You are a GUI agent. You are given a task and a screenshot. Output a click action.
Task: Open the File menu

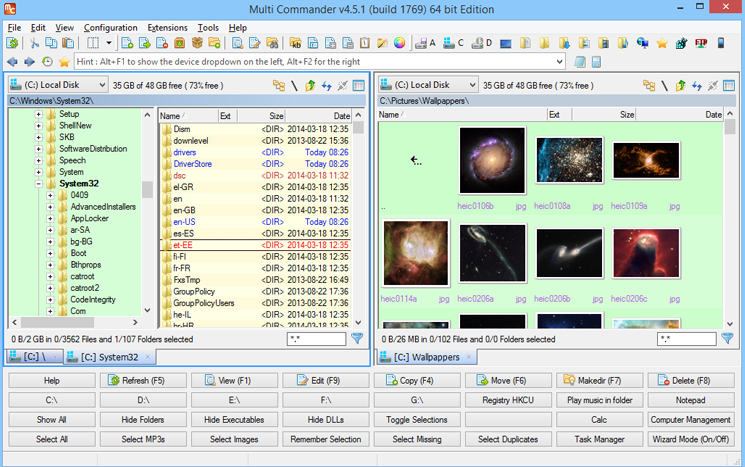coord(14,28)
